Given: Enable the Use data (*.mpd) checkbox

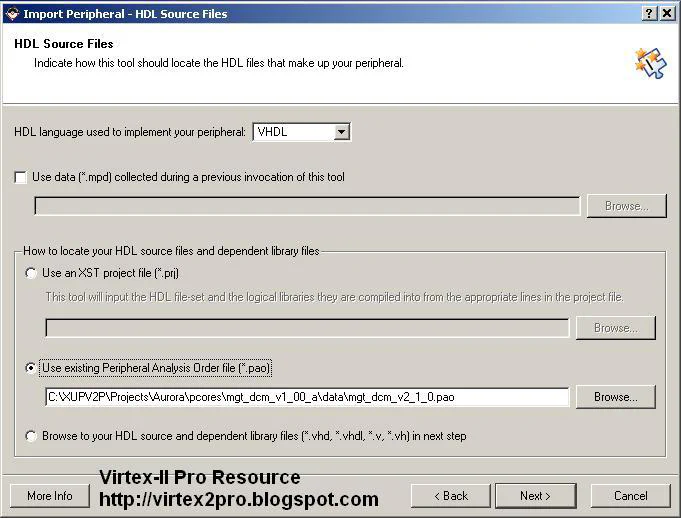Looking at the screenshot, I should [x=21, y=178].
